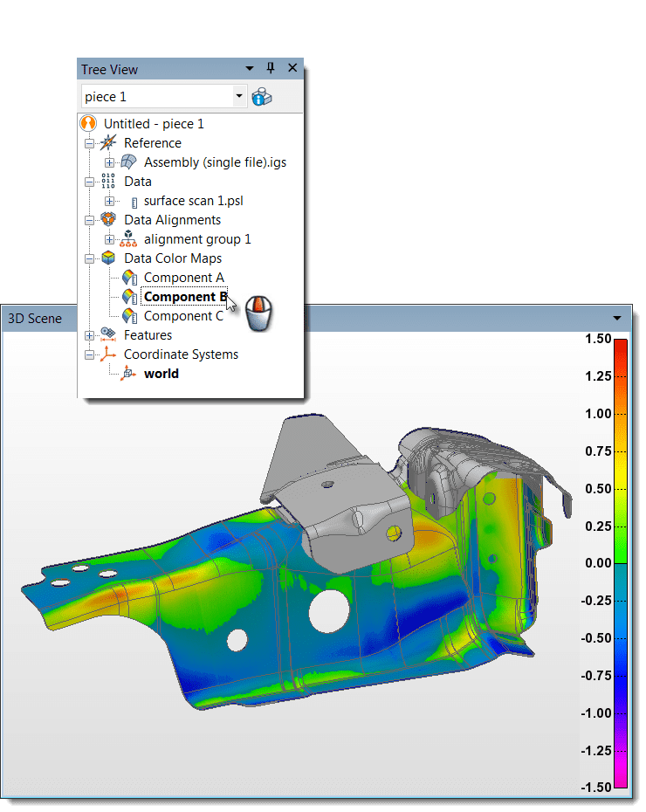Viewport: 646px width, 812px height.
Task: Click the Data branch binary icon
Action: pos(108,182)
